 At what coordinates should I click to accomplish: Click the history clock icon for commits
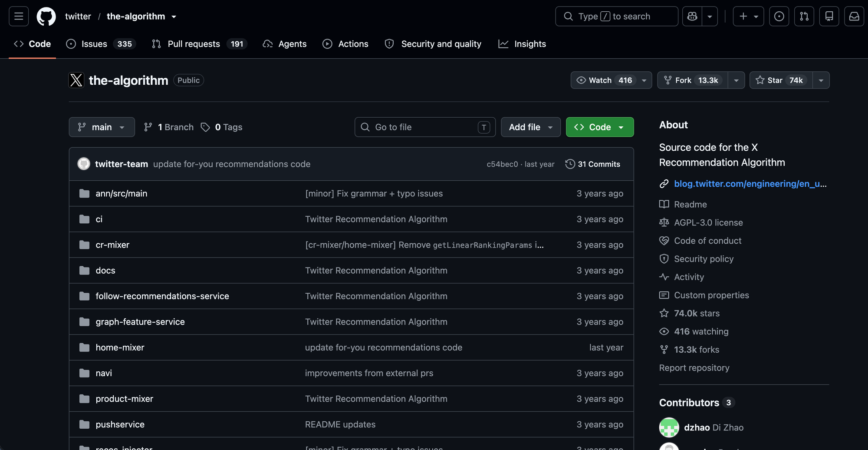[570, 164]
